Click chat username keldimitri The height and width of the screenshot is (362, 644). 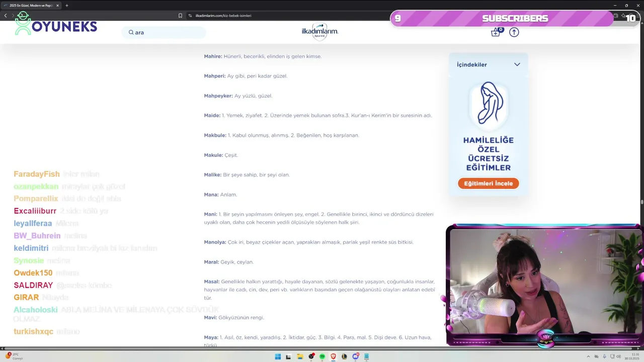pos(31,248)
